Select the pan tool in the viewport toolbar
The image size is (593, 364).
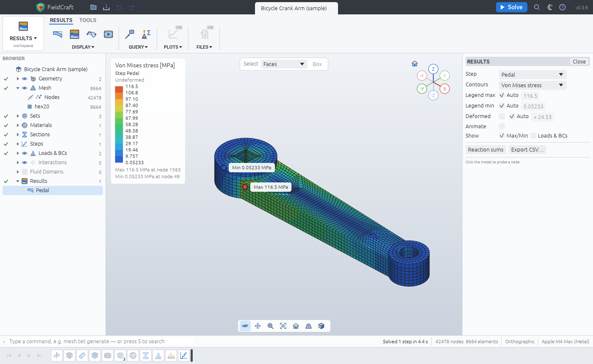tap(258, 326)
